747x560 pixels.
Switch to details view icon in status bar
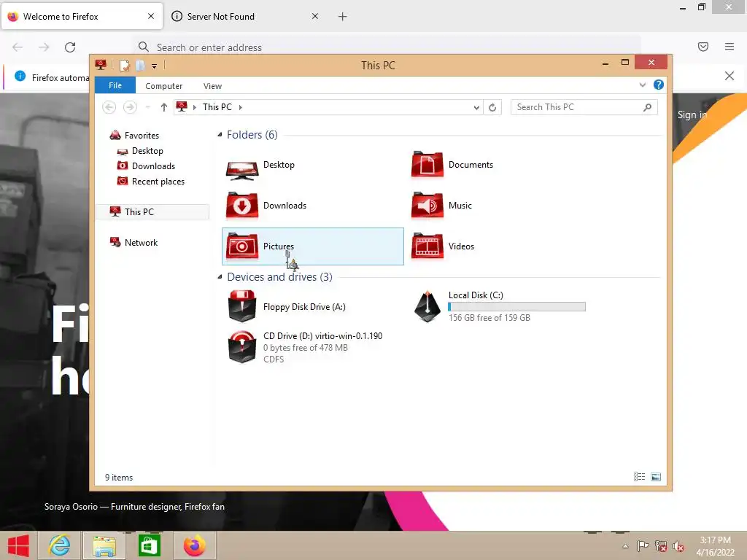coord(639,477)
